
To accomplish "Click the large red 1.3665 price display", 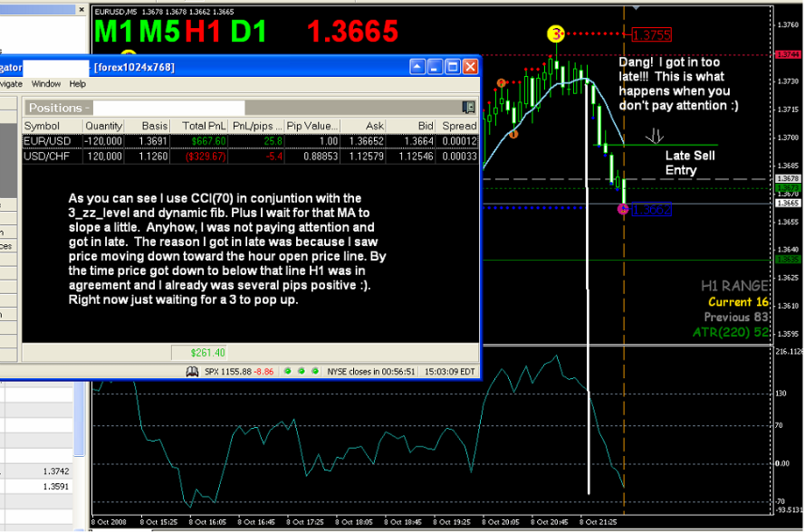I will [x=353, y=32].
